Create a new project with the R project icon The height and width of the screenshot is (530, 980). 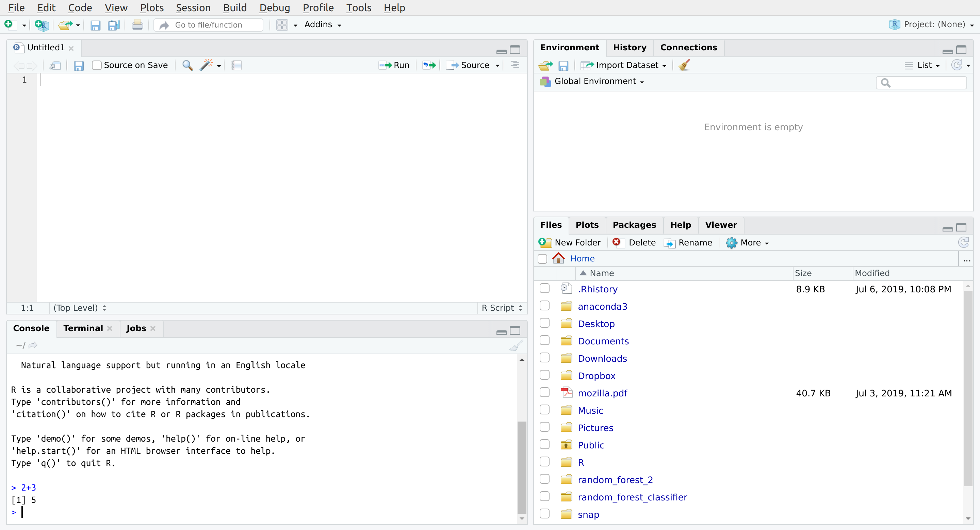pyautogui.click(x=42, y=25)
